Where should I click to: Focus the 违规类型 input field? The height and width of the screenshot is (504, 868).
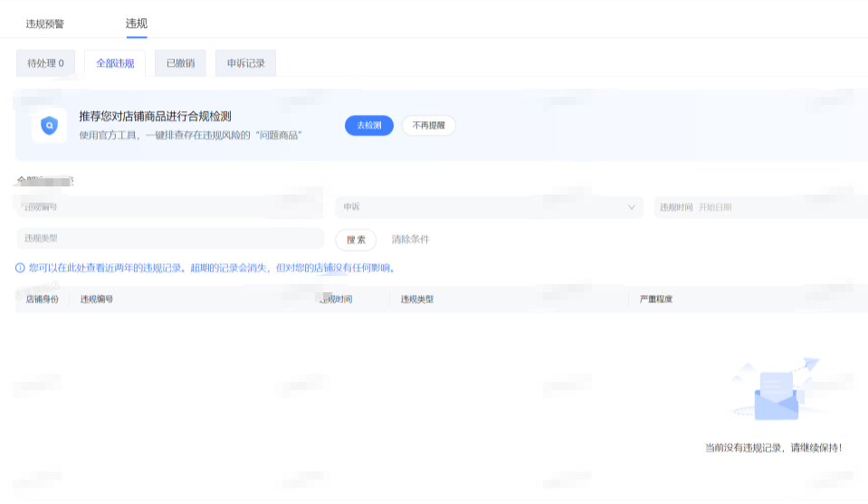tap(169, 238)
